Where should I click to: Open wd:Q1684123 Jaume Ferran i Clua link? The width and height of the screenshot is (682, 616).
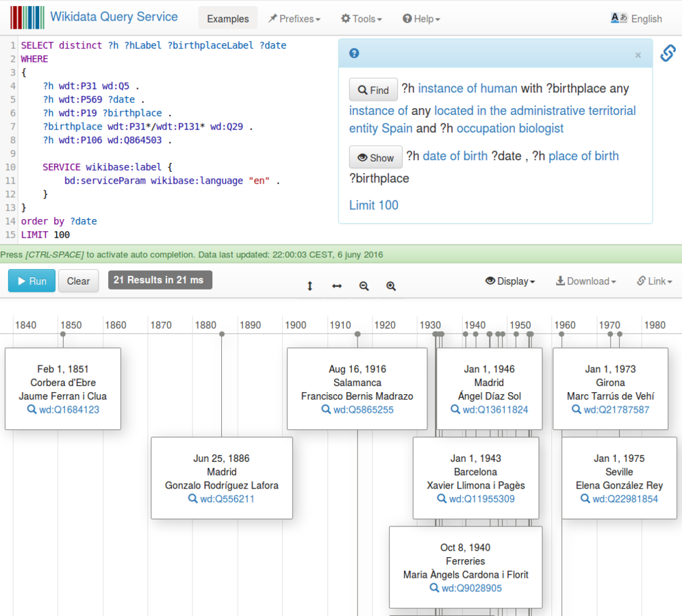[69, 409]
